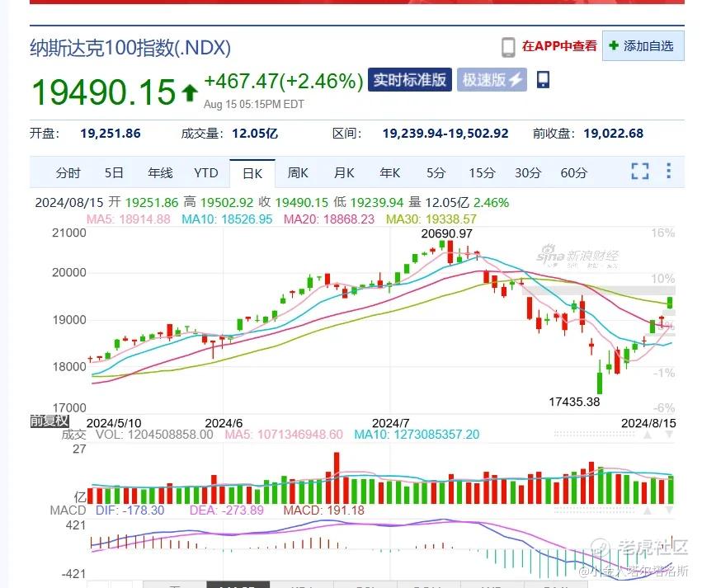Image resolution: width=702 pixels, height=588 pixels.
Task: Select the 5日 tab
Action: coord(114,172)
